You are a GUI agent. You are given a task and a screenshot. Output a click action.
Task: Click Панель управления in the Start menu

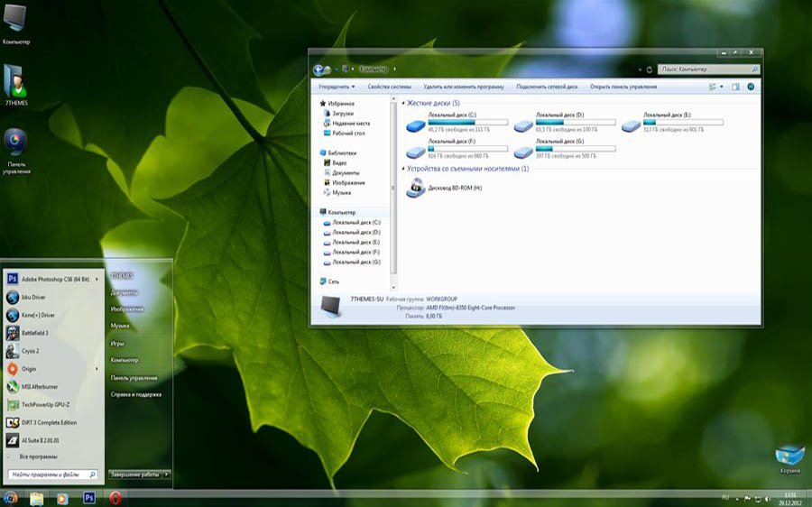(x=134, y=378)
